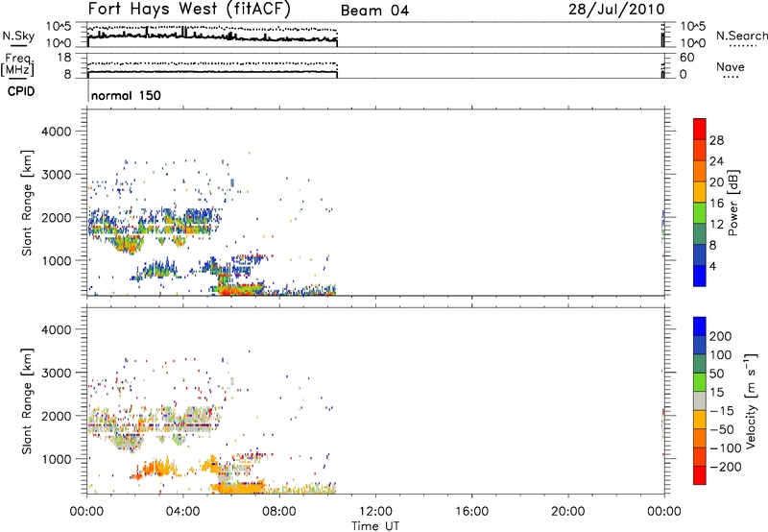Screen dimensions: 768x532
Task: Click the "18" frequency tick label
Action: click(64, 58)
